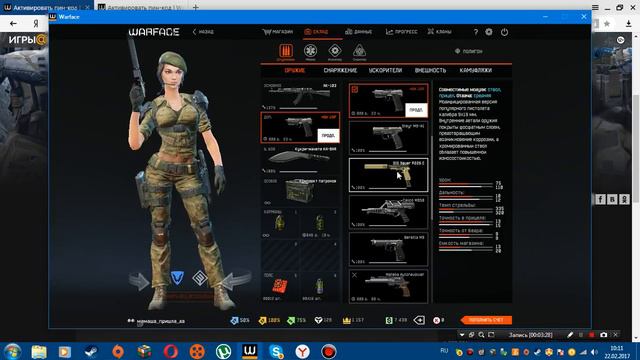Open the Прогресс tab
Image resolution: width=640 pixels, height=360 pixels.
pyautogui.click(x=402, y=32)
